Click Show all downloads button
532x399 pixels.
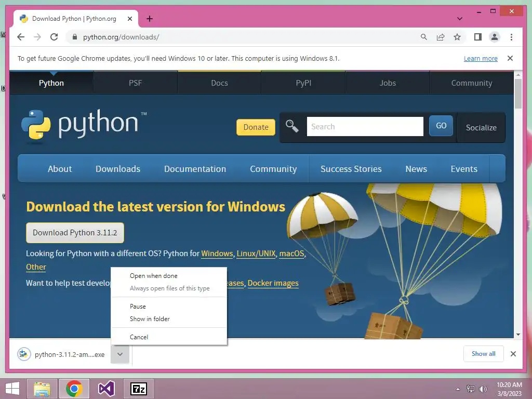pyautogui.click(x=484, y=354)
